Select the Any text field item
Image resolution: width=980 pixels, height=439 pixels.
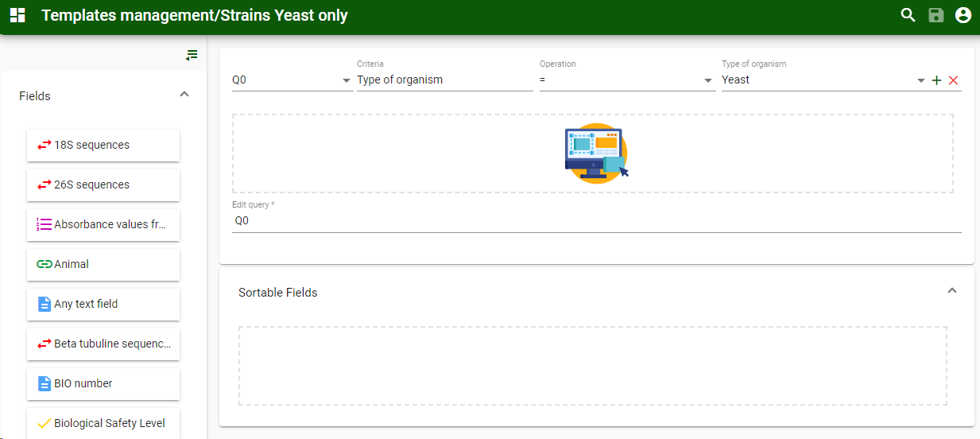point(103,305)
